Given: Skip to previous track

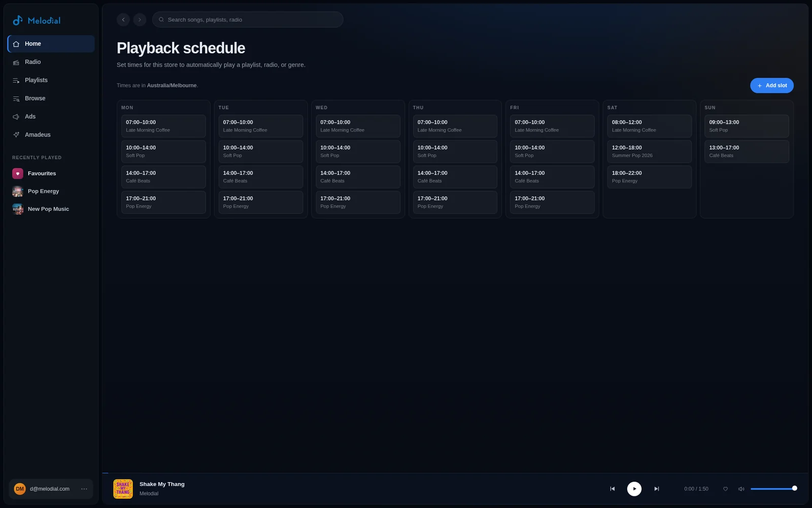Looking at the screenshot, I should [x=612, y=489].
